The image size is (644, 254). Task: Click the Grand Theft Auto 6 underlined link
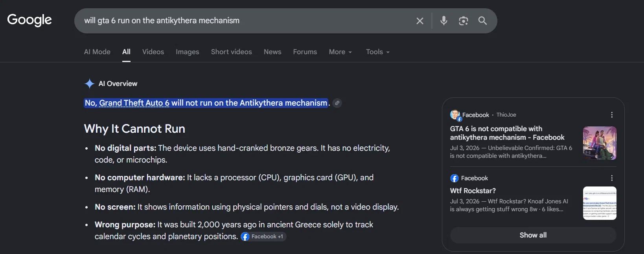click(134, 103)
